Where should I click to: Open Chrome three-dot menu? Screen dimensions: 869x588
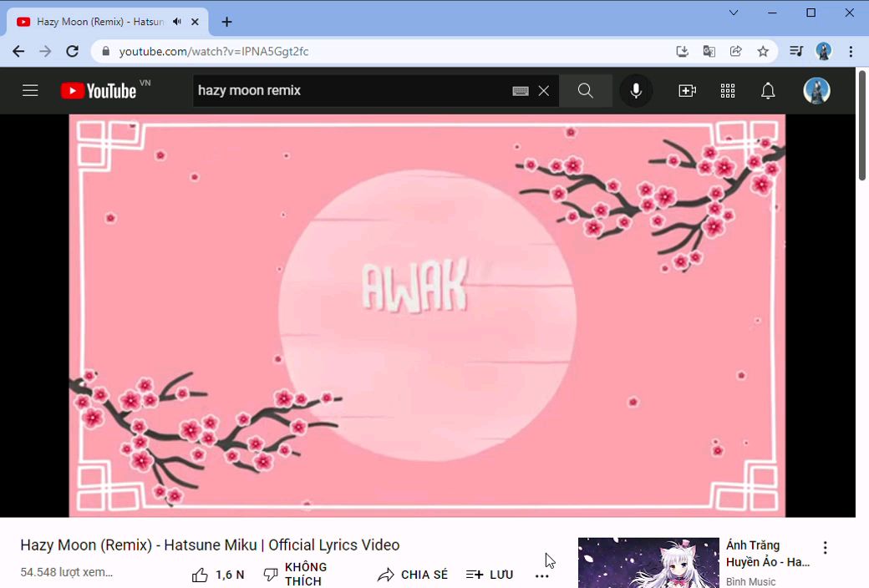pos(851,52)
